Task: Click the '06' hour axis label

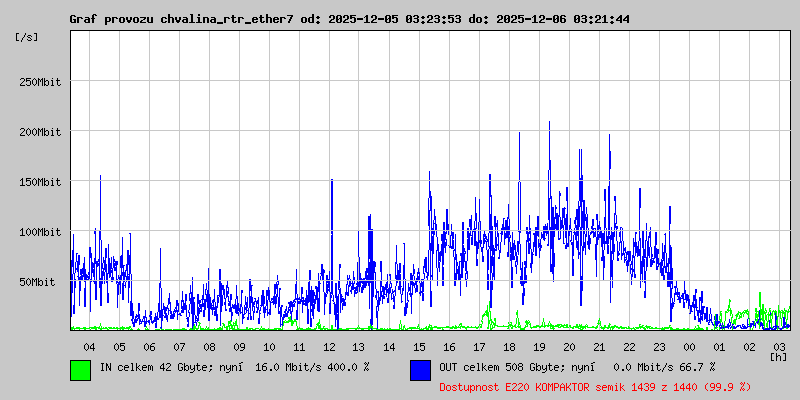Action: coord(149,347)
